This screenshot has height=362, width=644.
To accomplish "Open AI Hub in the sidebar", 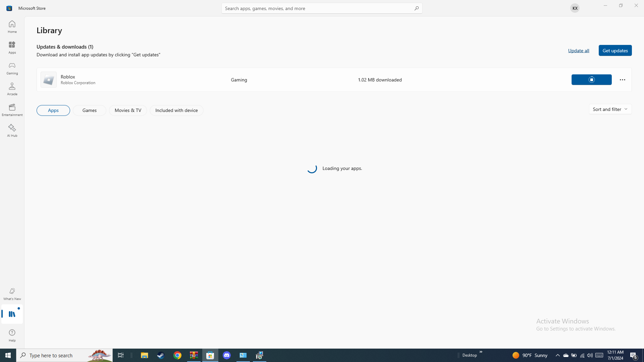I will tap(12, 130).
